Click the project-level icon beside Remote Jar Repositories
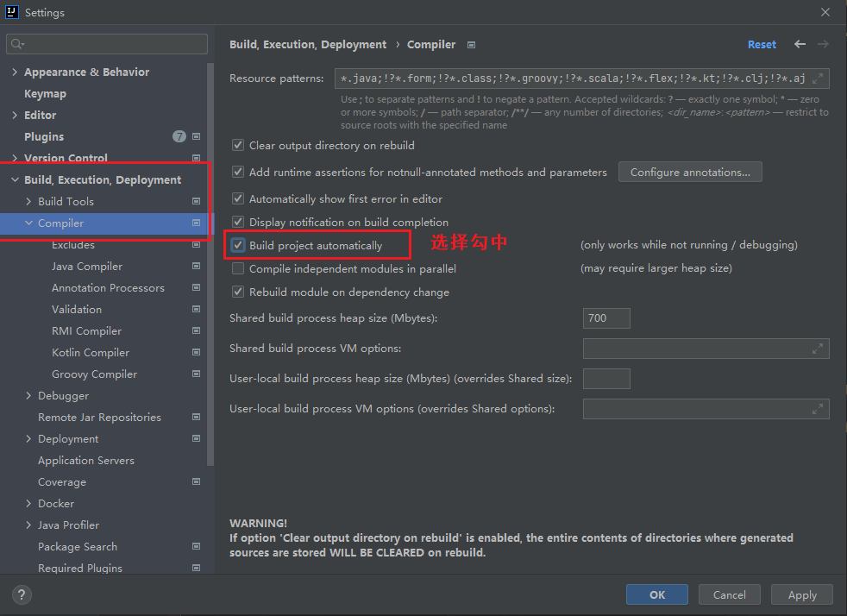 point(196,418)
